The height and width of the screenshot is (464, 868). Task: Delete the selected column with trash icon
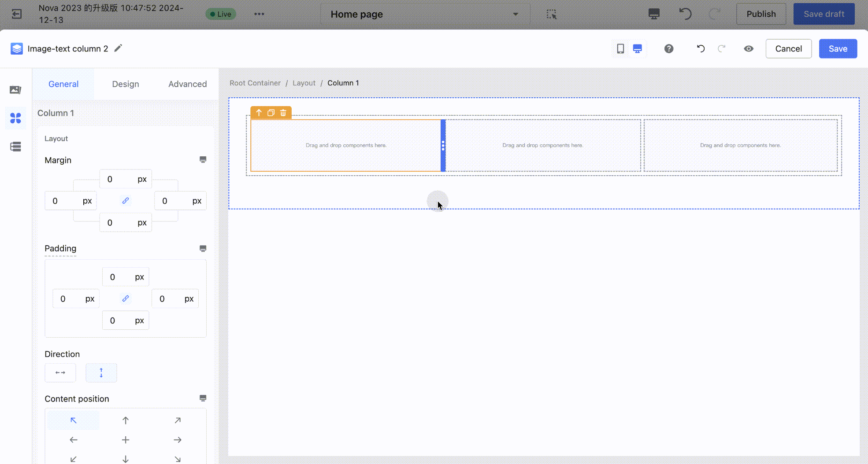pyautogui.click(x=283, y=113)
